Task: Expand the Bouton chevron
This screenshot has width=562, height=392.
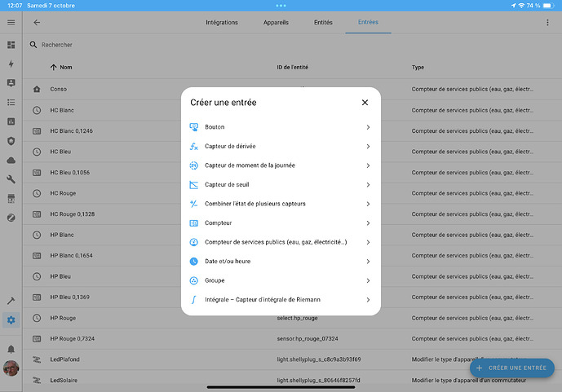Action: pyautogui.click(x=368, y=127)
